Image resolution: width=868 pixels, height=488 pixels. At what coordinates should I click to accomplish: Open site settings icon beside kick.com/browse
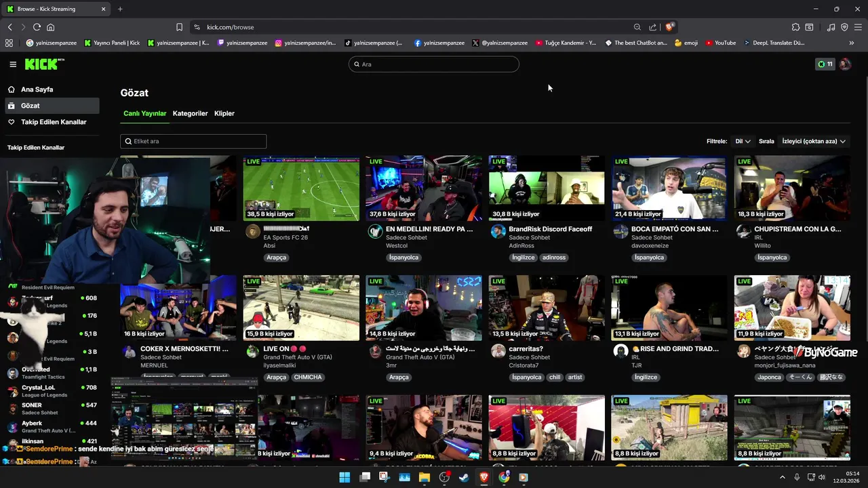pos(197,27)
